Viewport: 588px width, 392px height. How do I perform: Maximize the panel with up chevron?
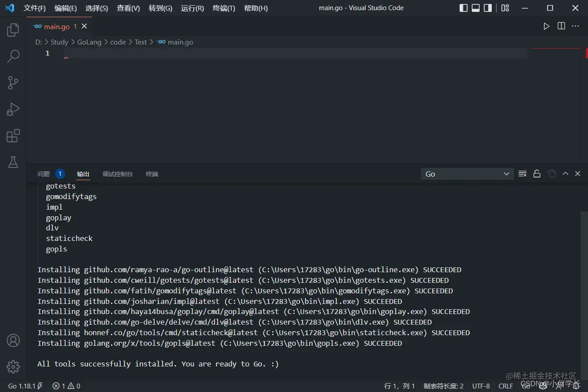tap(566, 174)
